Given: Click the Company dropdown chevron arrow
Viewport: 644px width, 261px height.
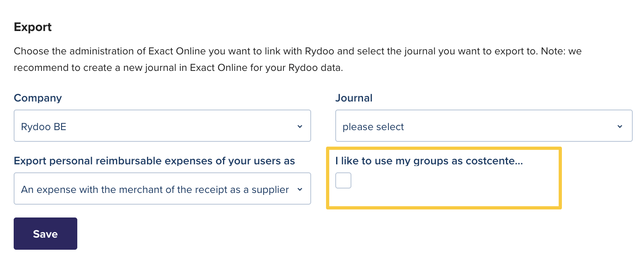Looking at the screenshot, I should pyautogui.click(x=299, y=126).
